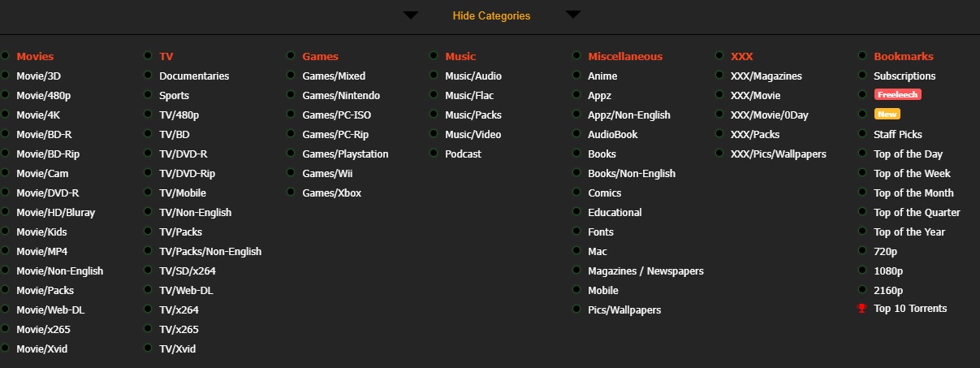
Task: Open Magazines / Newspapers category
Action: pyautogui.click(x=645, y=271)
